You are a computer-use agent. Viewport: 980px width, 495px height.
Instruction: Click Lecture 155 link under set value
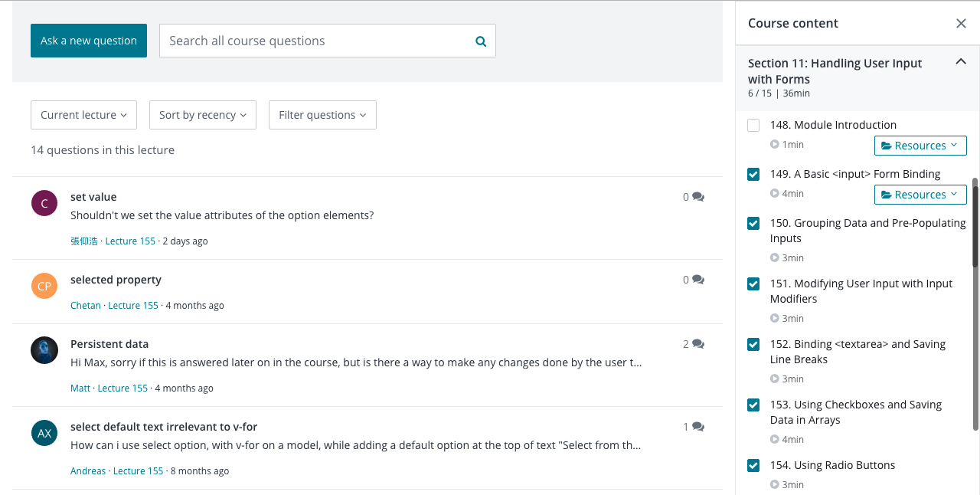(130, 241)
